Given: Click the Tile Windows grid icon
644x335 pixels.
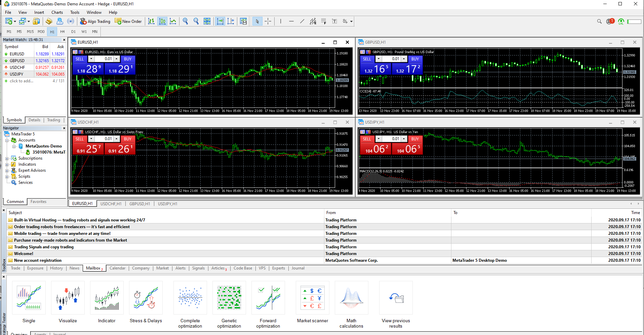Looking at the screenshot, I should click(x=207, y=22).
